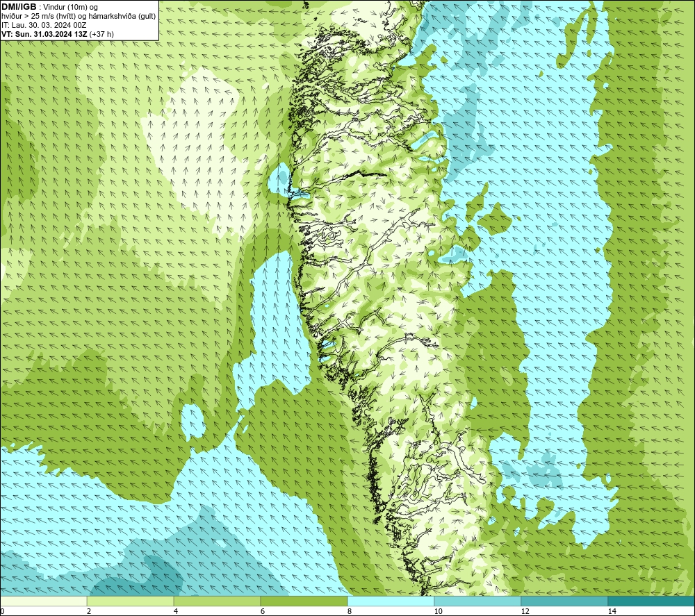Screen dimensions: 695x616
Task: Click the 'VT: Sun. 31.03.2024 13Z' line
Action: [44, 34]
